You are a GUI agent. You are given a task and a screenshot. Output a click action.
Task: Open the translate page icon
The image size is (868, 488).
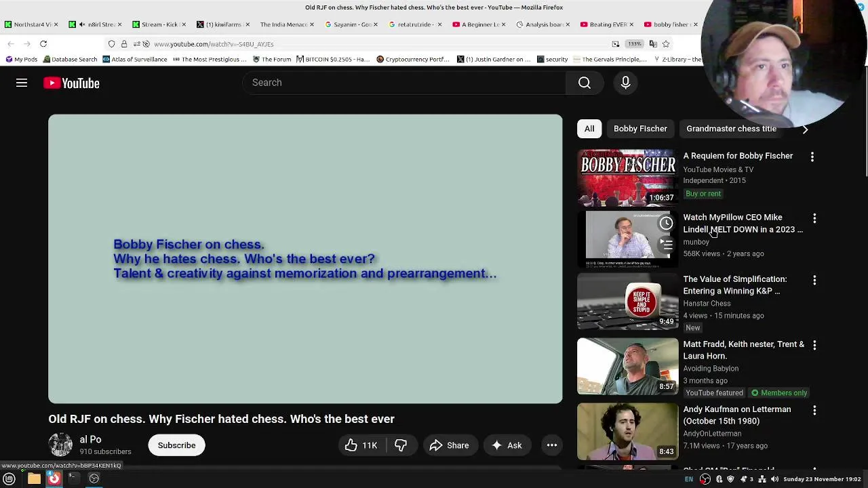pos(653,44)
